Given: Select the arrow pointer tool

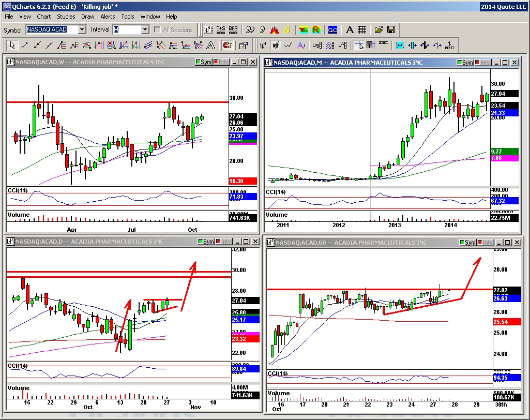Looking at the screenshot, I should pos(12,45).
